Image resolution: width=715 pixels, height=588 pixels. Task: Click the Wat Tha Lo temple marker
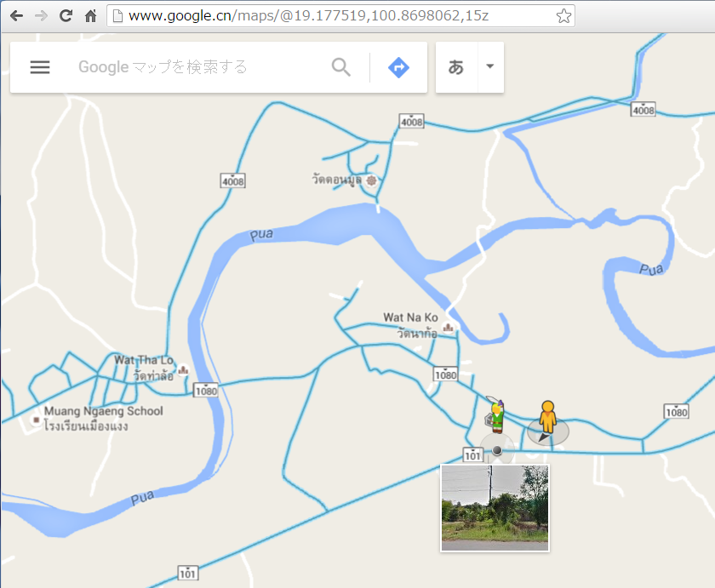[x=183, y=369]
